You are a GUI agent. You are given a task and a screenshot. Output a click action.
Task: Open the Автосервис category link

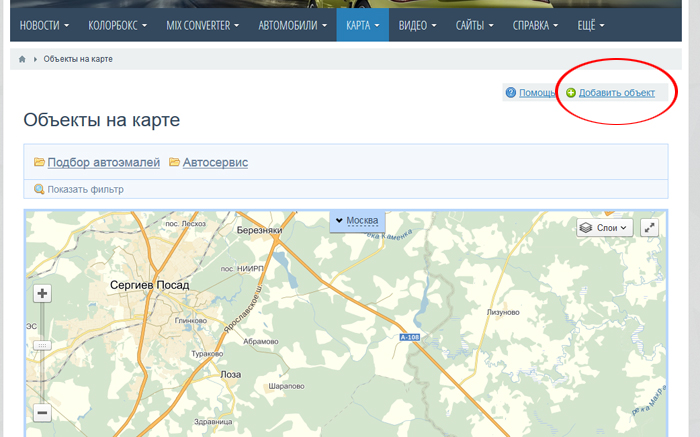click(215, 162)
